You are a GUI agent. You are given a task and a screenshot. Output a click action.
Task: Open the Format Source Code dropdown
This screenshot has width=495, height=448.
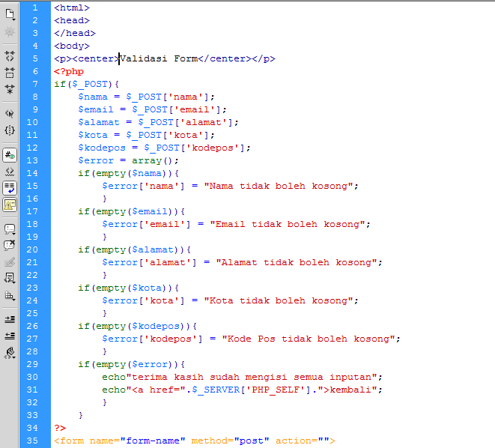(x=10, y=353)
